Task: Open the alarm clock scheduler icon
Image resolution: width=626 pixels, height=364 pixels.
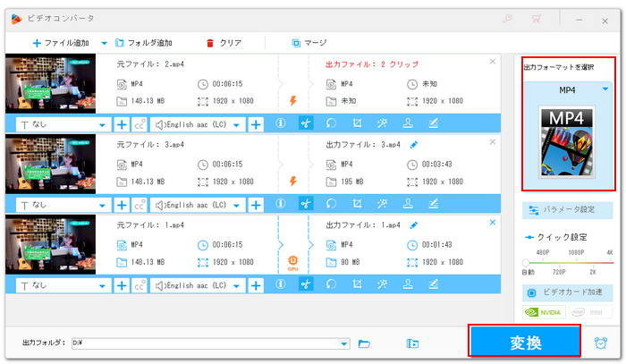Action: (601, 343)
